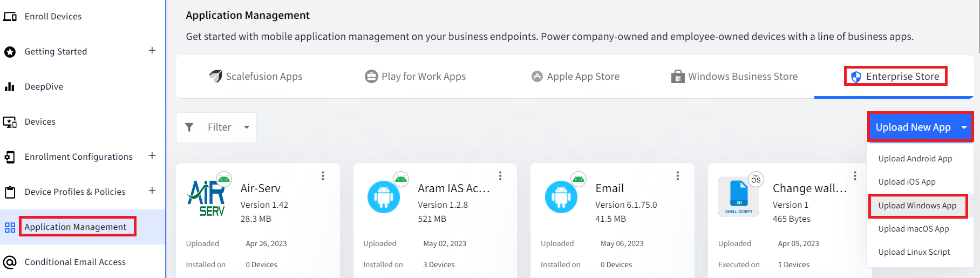This screenshot has height=278, width=980.
Task: Click the Play for Work briefcase icon
Action: coord(371,77)
